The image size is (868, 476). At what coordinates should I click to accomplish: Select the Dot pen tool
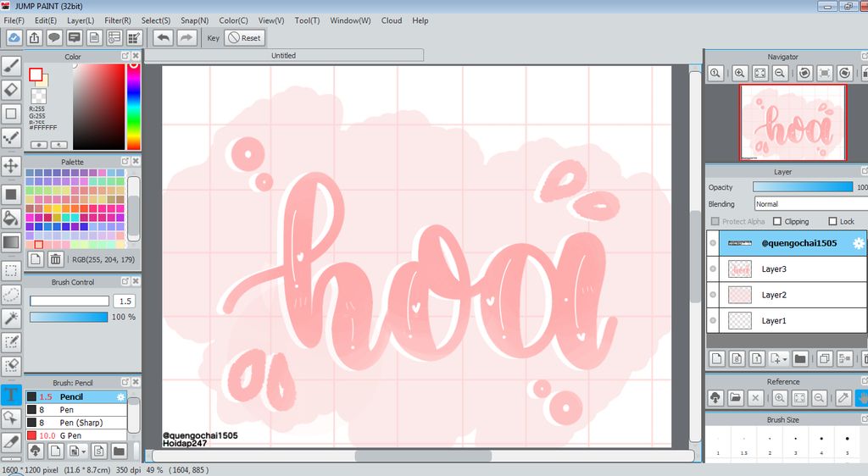coord(11,138)
